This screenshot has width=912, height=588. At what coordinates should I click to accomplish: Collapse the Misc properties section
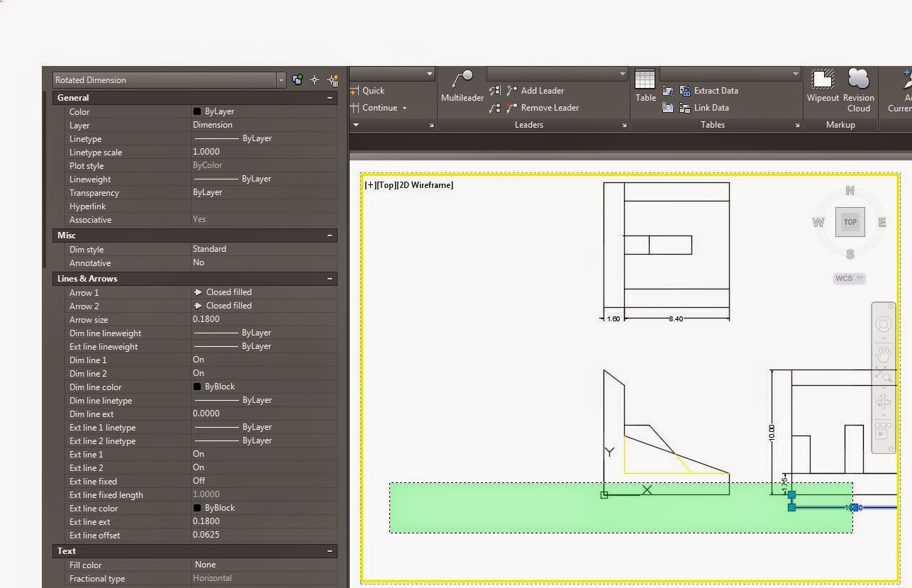(329, 235)
